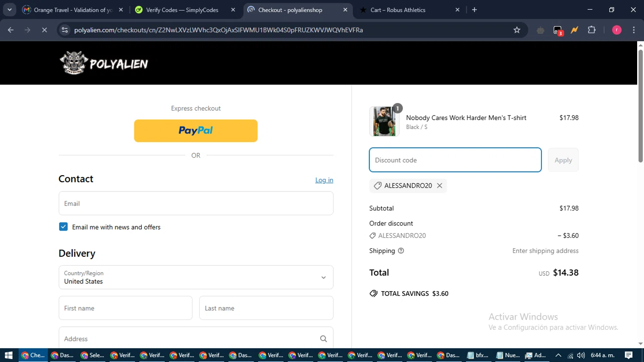Click the Total Savings tag icon
The height and width of the screenshot is (362, 644).
tap(374, 293)
